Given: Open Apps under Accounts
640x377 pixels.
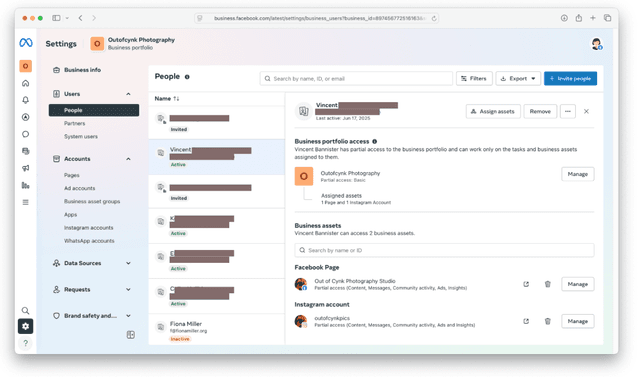Looking at the screenshot, I should point(70,215).
